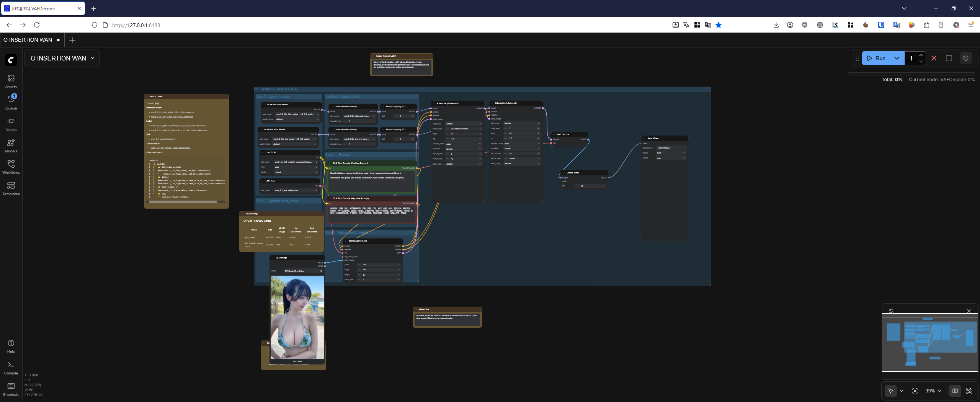Collapse the Create Video node
The height and width of the screenshot is (402, 980).
point(564,173)
